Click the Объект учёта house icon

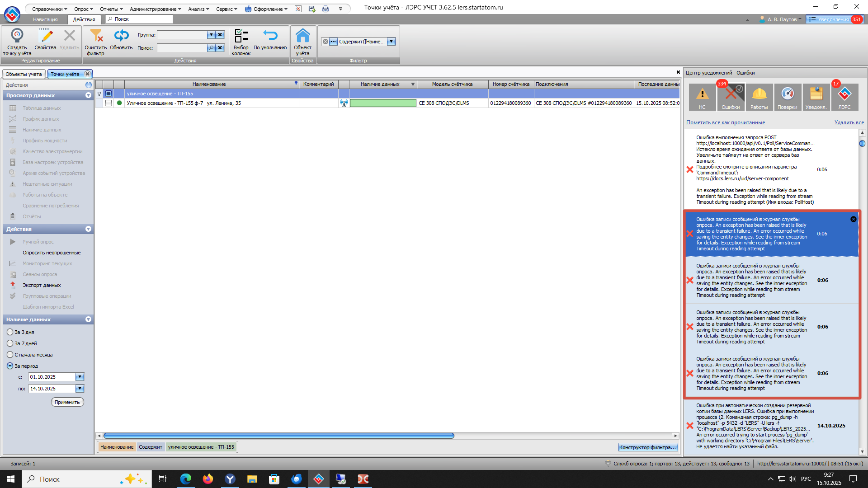coord(302,36)
